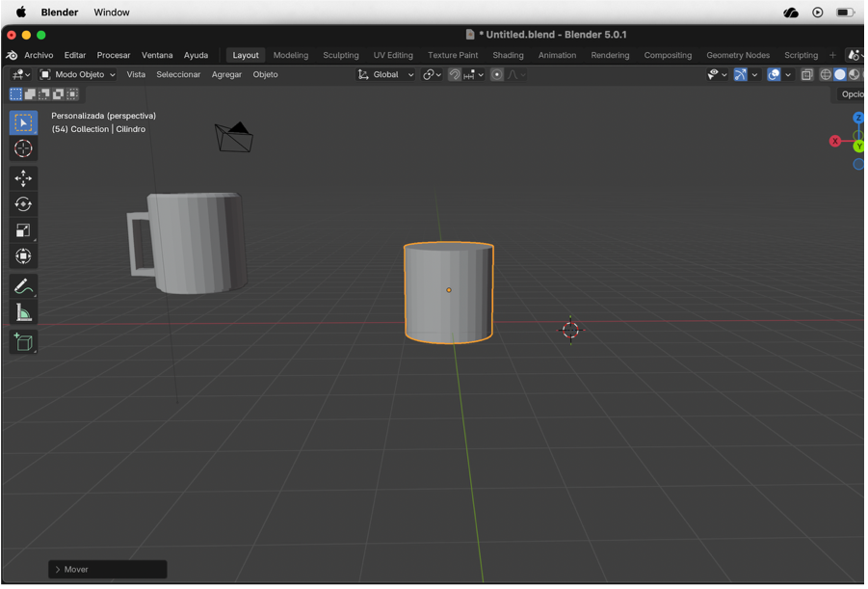
Task: Select the Transform tool
Action: coord(23,256)
